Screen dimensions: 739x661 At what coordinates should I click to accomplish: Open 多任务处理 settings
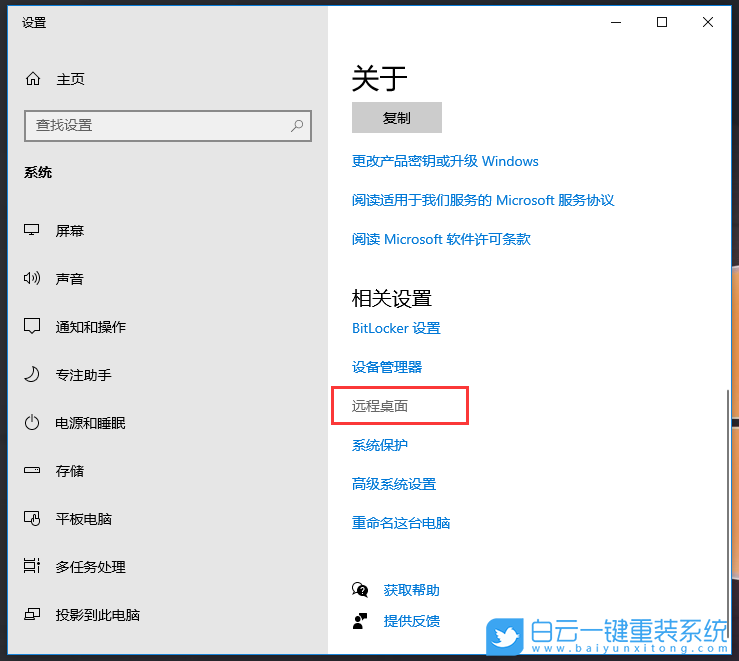coord(90,567)
